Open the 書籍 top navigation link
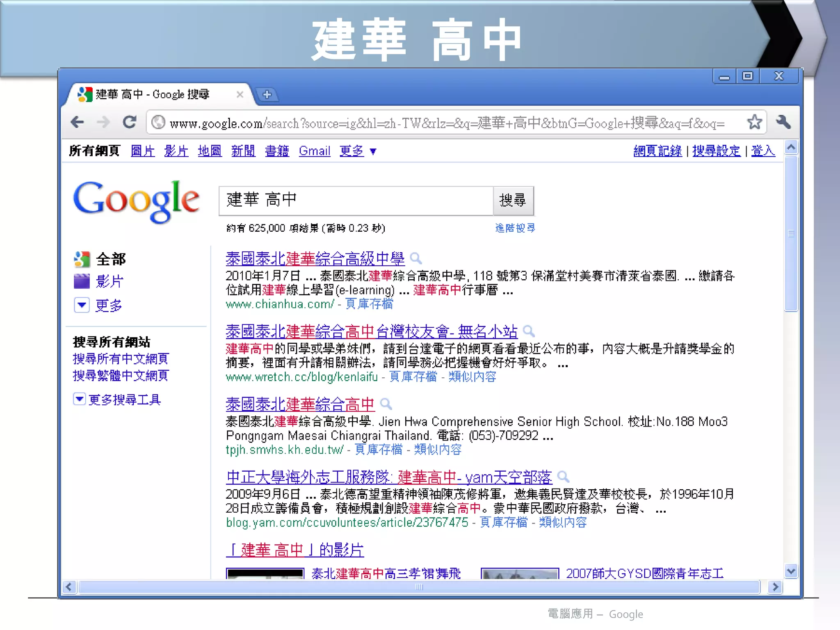The height and width of the screenshot is (630, 840). (x=277, y=151)
